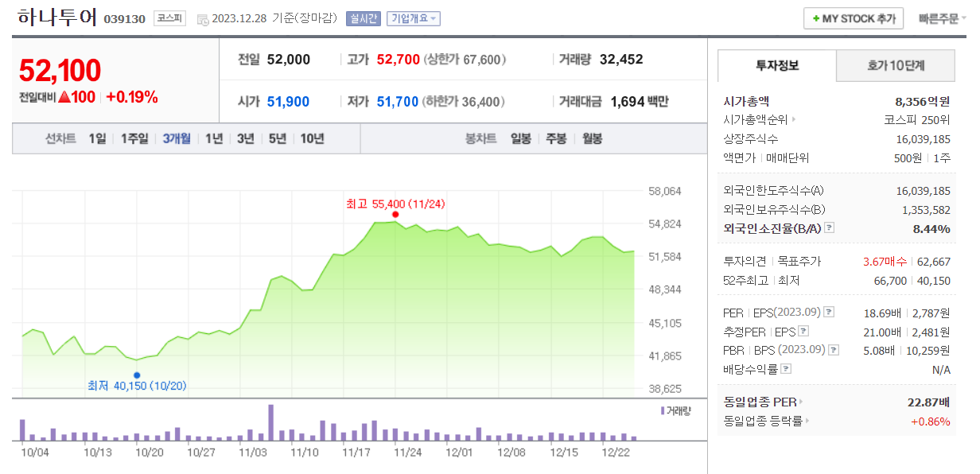Click the 고가 52,700 value
Screen dimensions: 980x474
coord(398,60)
